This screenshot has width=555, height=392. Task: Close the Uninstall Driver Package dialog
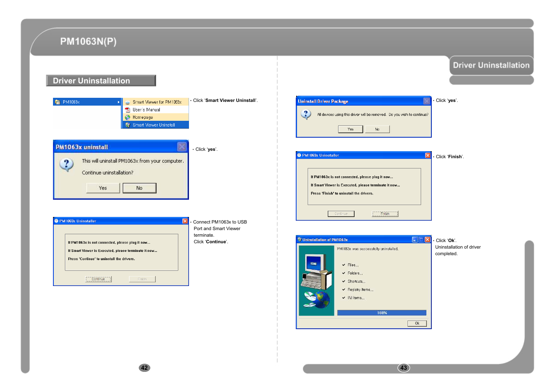coord(427,101)
